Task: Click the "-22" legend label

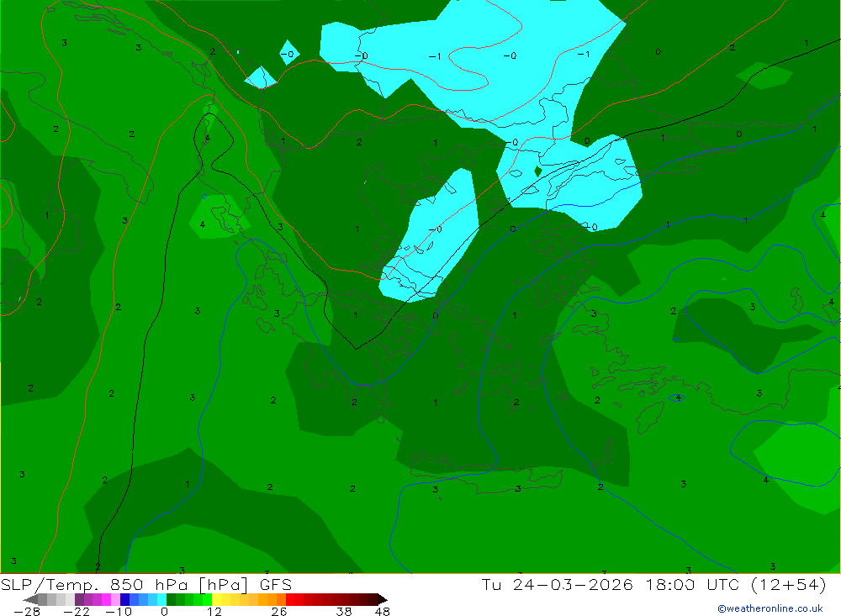Action: pyautogui.click(x=77, y=612)
